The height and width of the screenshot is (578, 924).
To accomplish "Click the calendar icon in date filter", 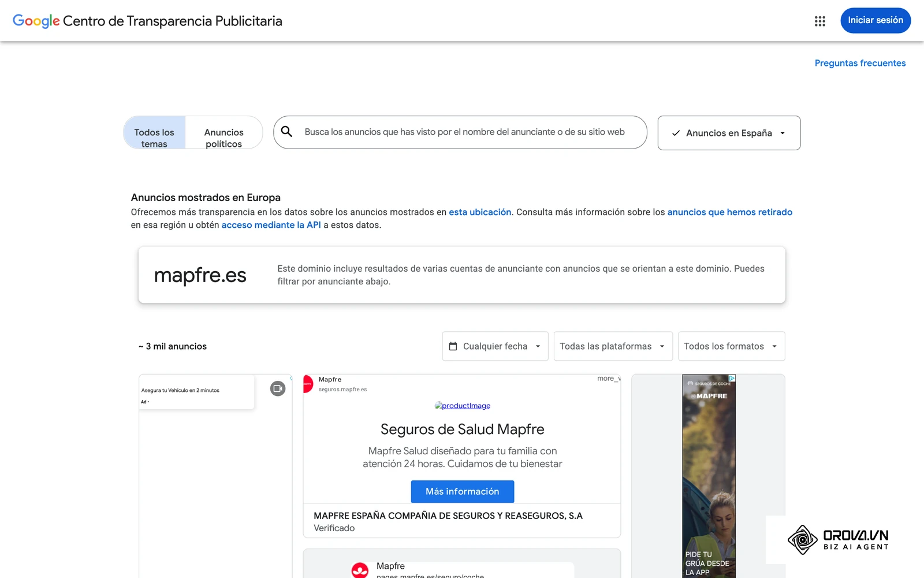I will [x=453, y=346].
